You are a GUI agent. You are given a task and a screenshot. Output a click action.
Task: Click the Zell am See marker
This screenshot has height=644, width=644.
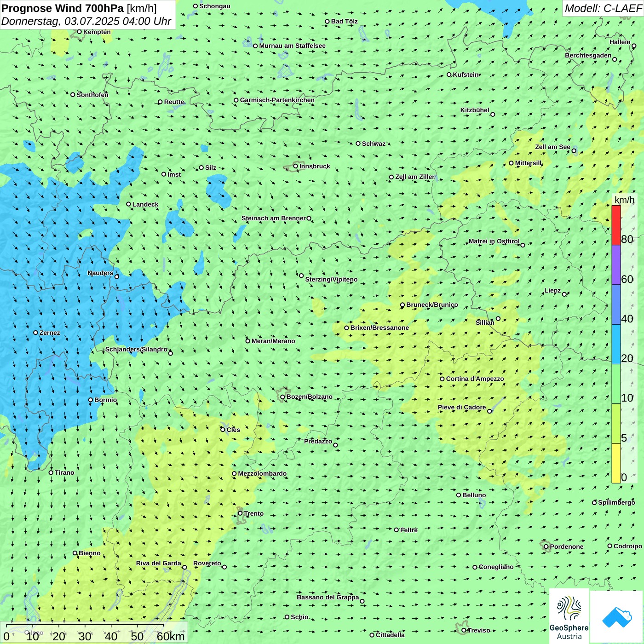pyautogui.click(x=574, y=151)
